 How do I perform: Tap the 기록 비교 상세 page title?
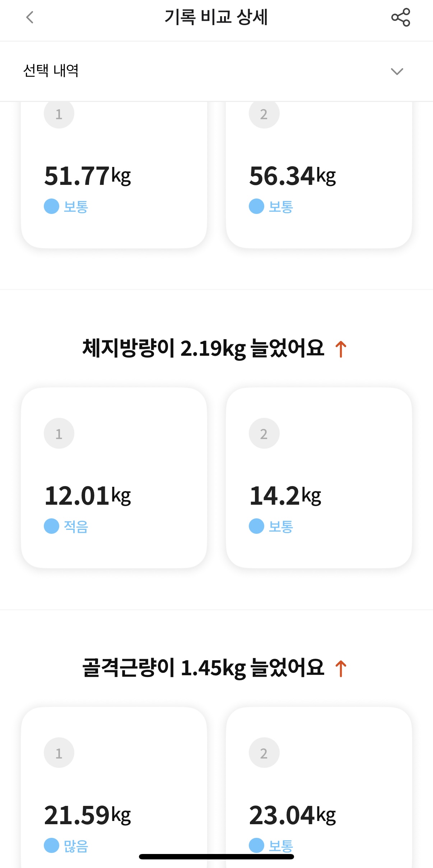coord(216,17)
